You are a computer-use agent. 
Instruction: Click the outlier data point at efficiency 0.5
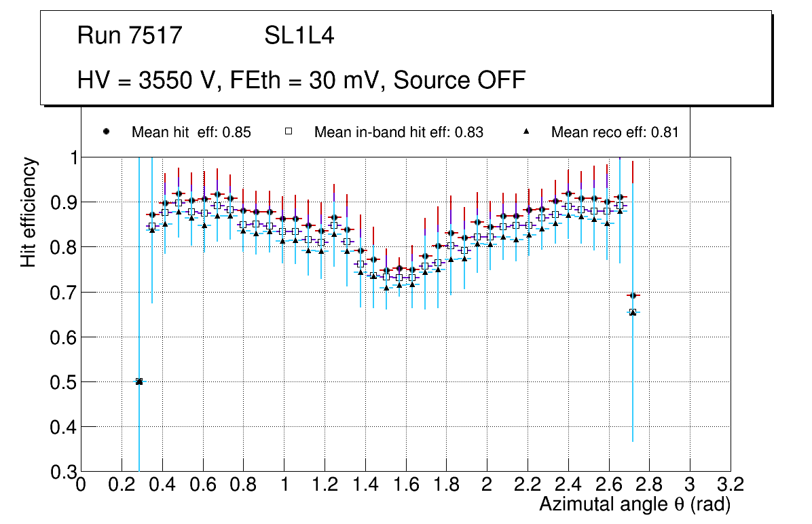139,381
